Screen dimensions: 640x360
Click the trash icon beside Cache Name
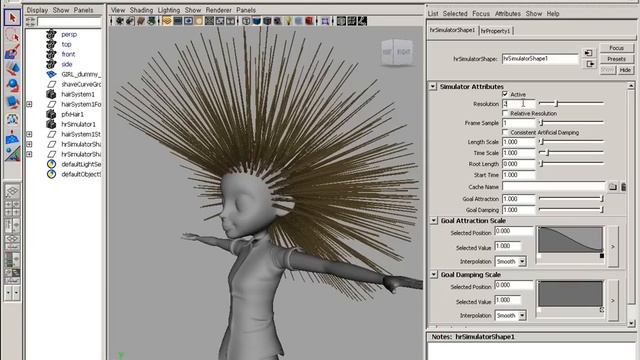624,187
